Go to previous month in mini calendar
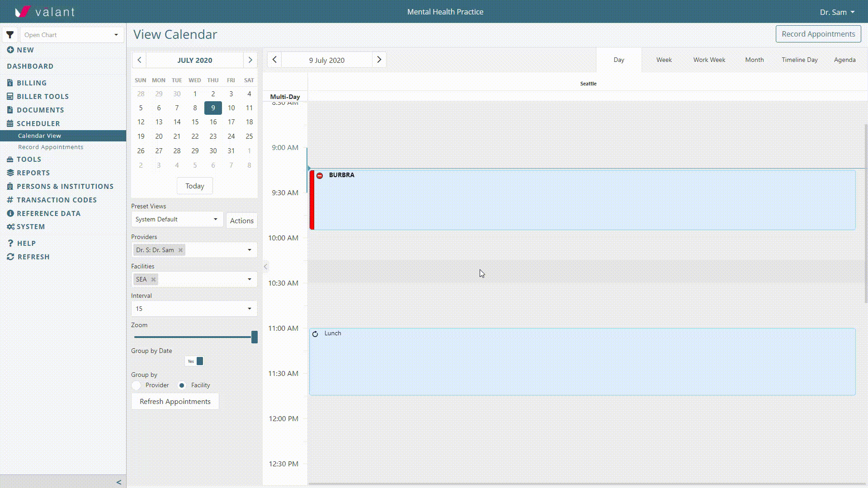Image resolution: width=868 pixels, height=488 pixels. click(x=139, y=60)
